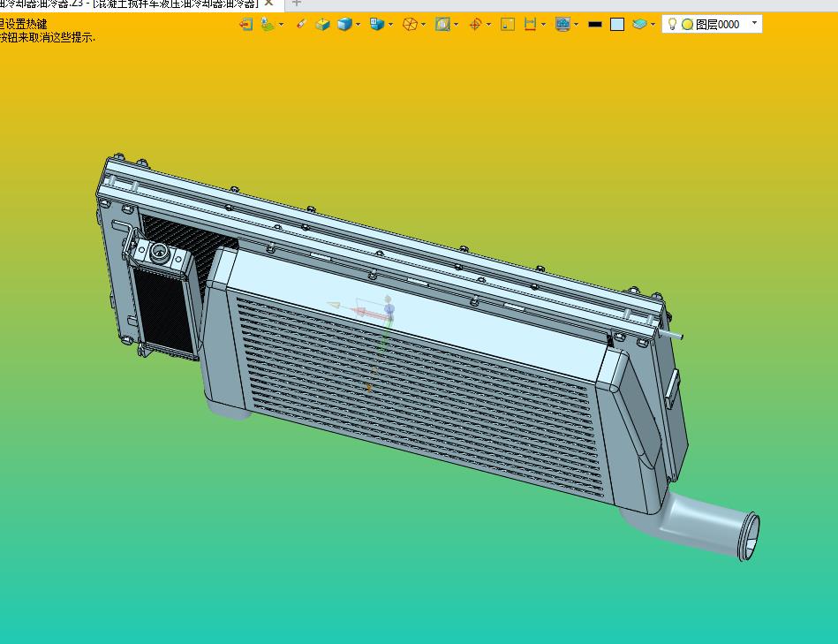The width and height of the screenshot is (838, 644).
Task: Select the blue shaded cube display icon
Action: pos(344,24)
